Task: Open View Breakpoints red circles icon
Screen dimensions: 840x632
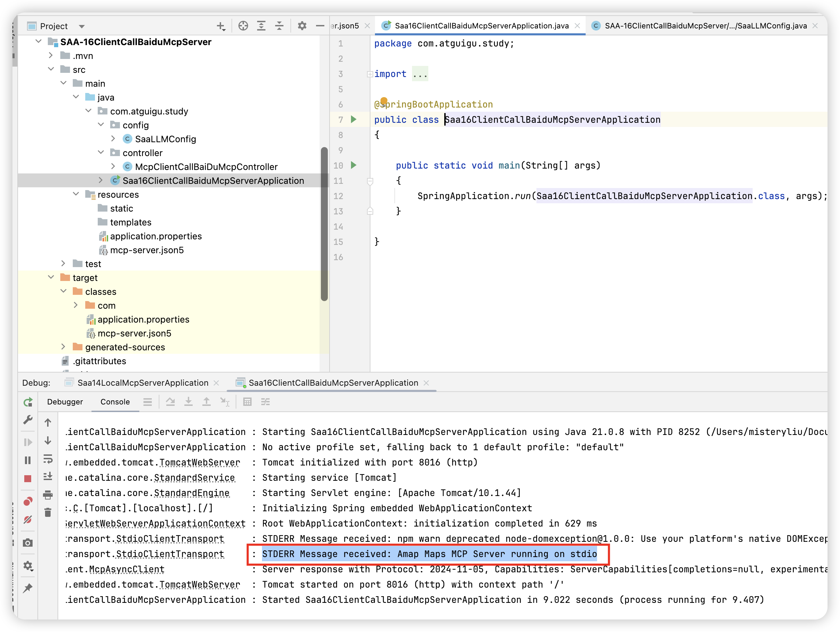Action: [28, 501]
